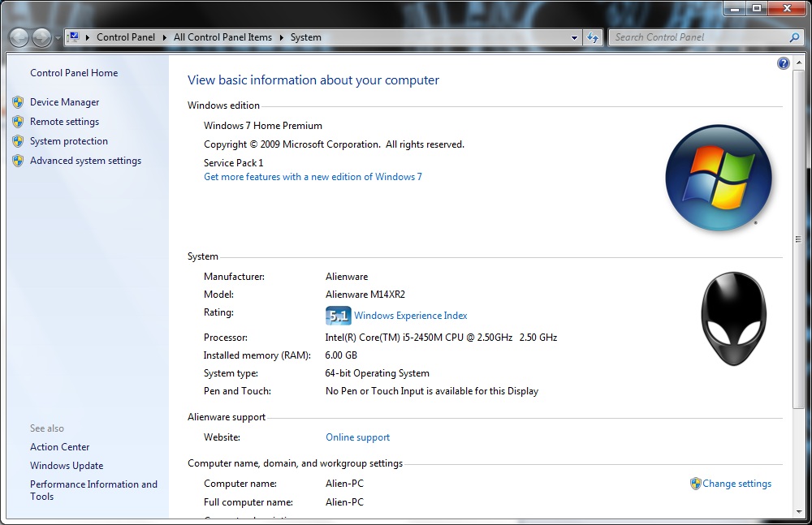This screenshot has height=525, width=812.
Task: Click the vertical scrollbar thumb
Action: click(798, 239)
